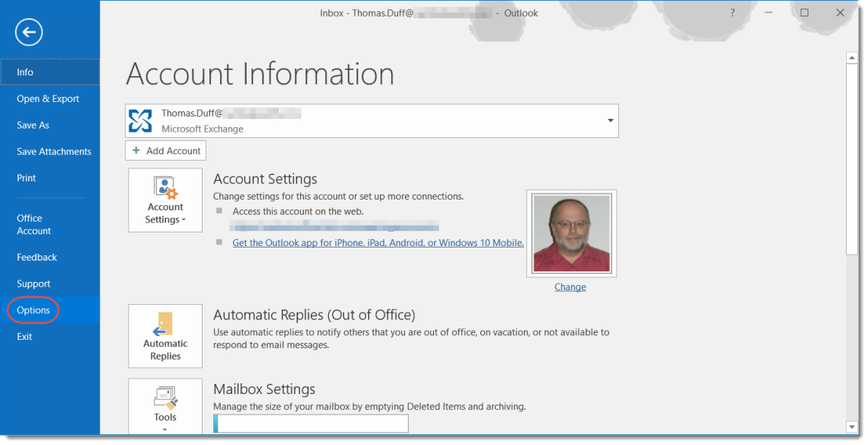Click the Automatic Replies icon
This screenshot has height=445, width=868.
click(x=165, y=335)
